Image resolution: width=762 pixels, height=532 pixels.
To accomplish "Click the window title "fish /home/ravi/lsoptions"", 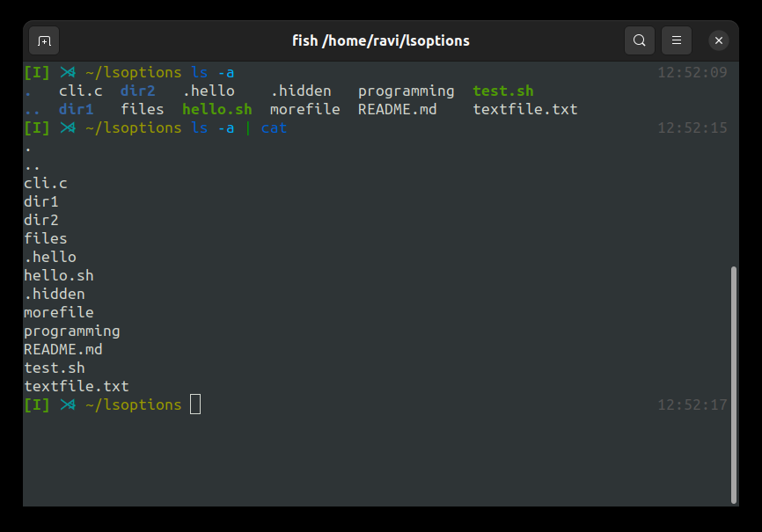I will (x=381, y=40).
